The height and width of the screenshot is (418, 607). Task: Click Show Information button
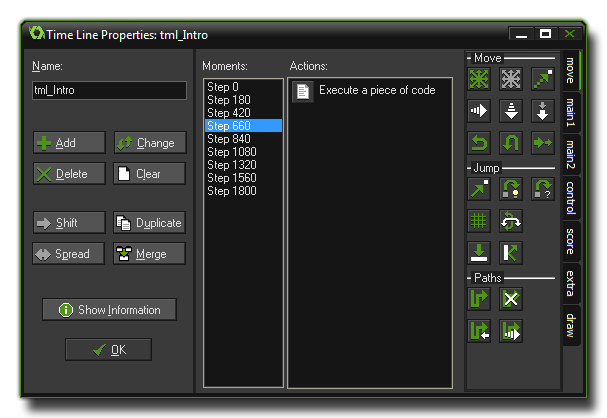tap(109, 310)
